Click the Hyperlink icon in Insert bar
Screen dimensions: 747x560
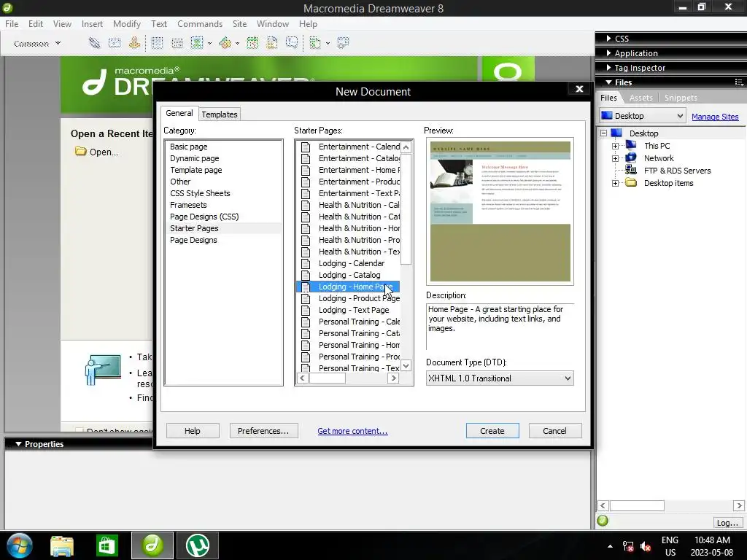pos(94,43)
